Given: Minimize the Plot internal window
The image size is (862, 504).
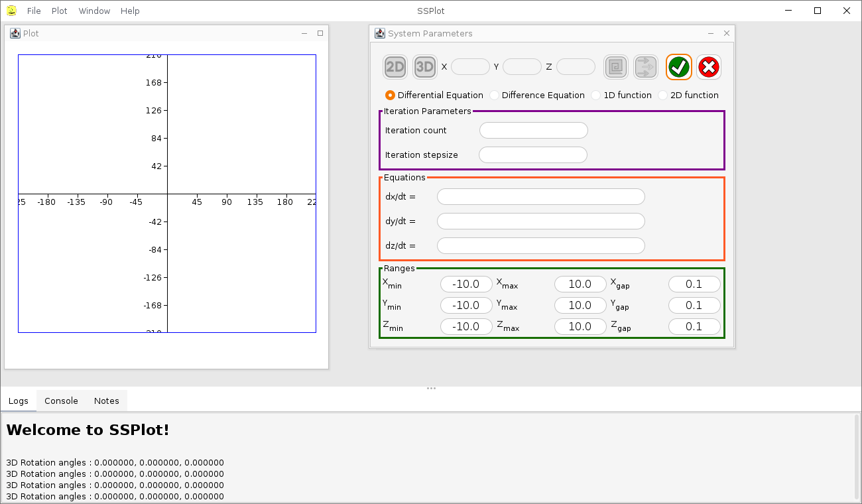Looking at the screenshot, I should (304, 33).
